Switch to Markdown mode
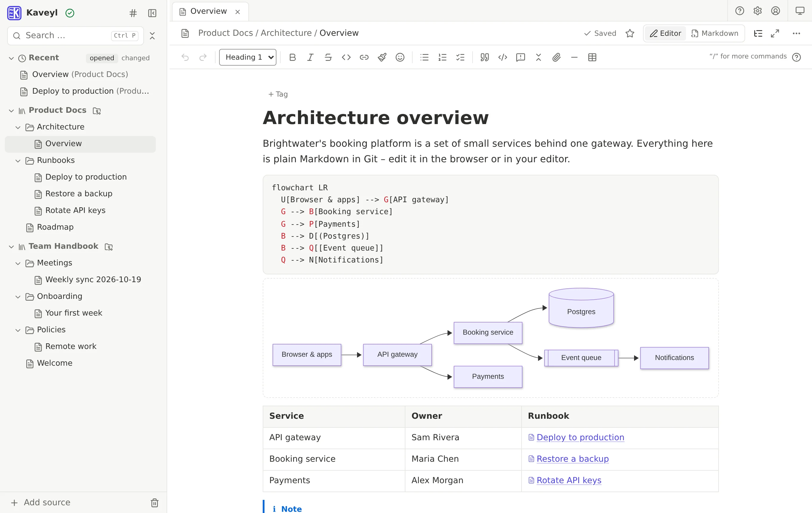Image resolution: width=812 pixels, height=513 pixels. click(x=715, y=33)
